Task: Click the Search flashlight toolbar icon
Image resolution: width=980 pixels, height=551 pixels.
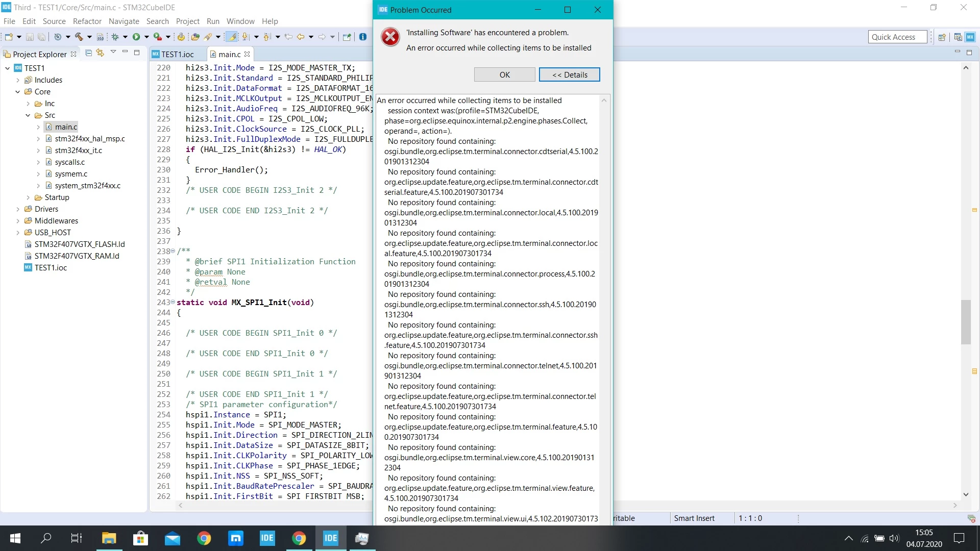Action: 208,37
